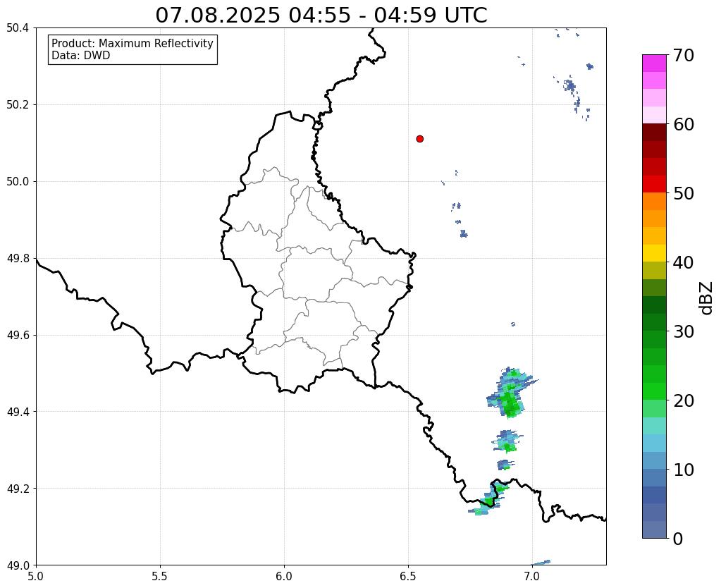Image resolution: width=721 pixels, height=588 pixels.
Task: Pick the palest pink band just above 60
Action: tap(654, 115)
